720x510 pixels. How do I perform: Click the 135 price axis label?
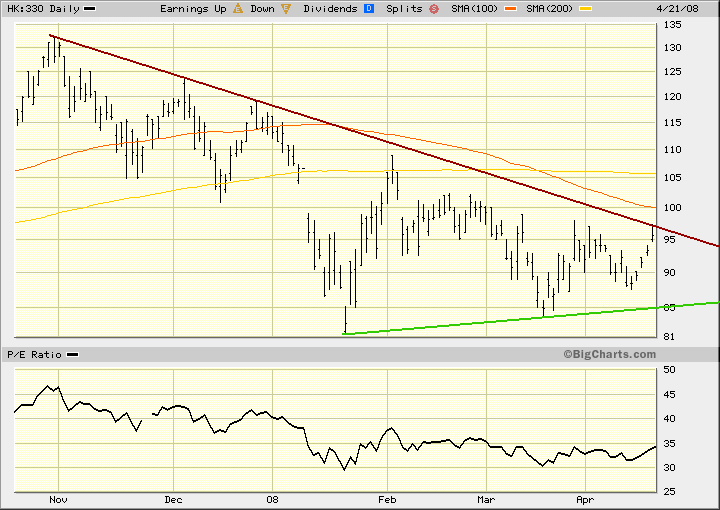pyautogui.click(x=673, y=25)
